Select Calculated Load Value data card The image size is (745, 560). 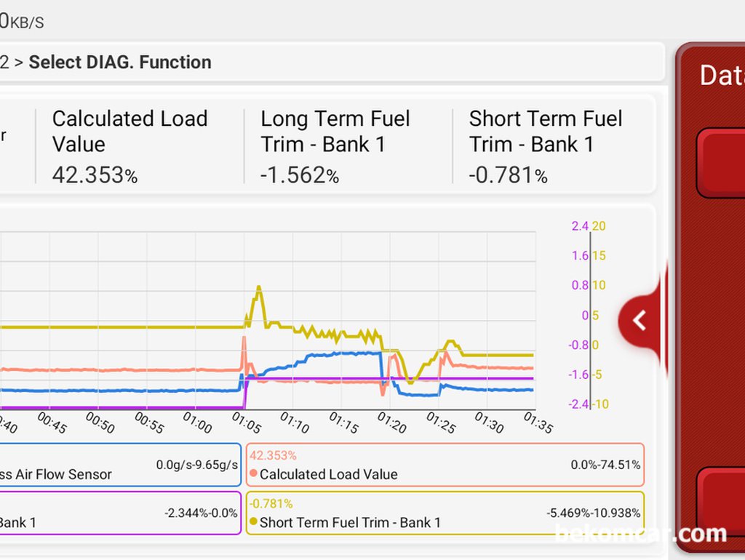tap(140, 146)
